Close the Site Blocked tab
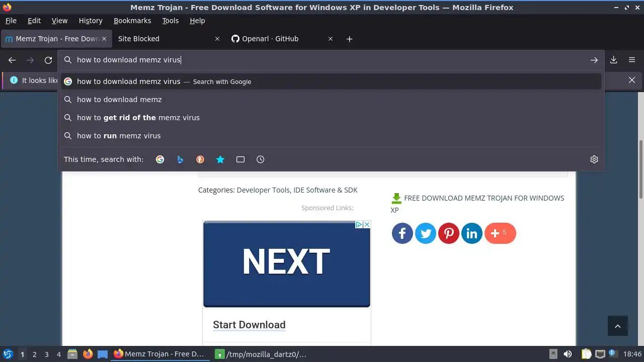Viewport: 644px width, 362px height. pyautogui.click(x=217, y=39)
